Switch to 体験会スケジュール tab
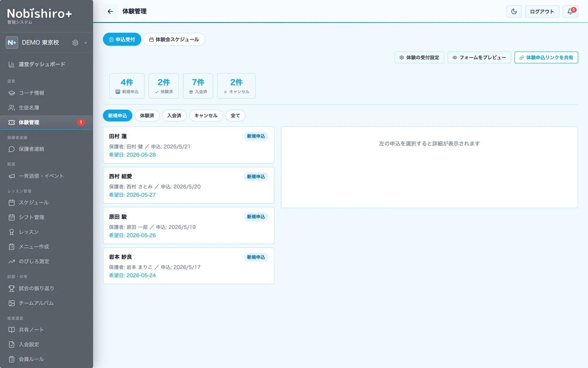 click(x=174, y=39)
